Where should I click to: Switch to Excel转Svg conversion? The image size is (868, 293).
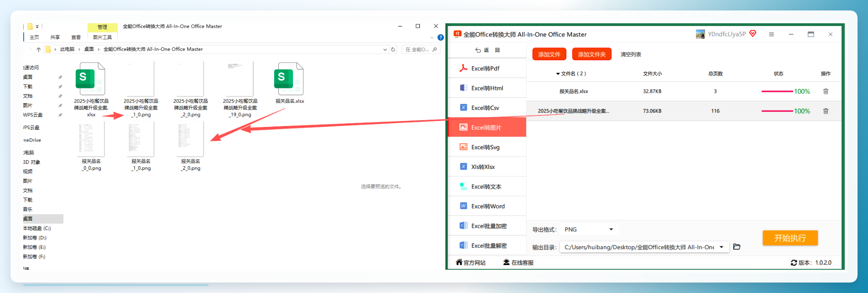(x=487, y=147)
